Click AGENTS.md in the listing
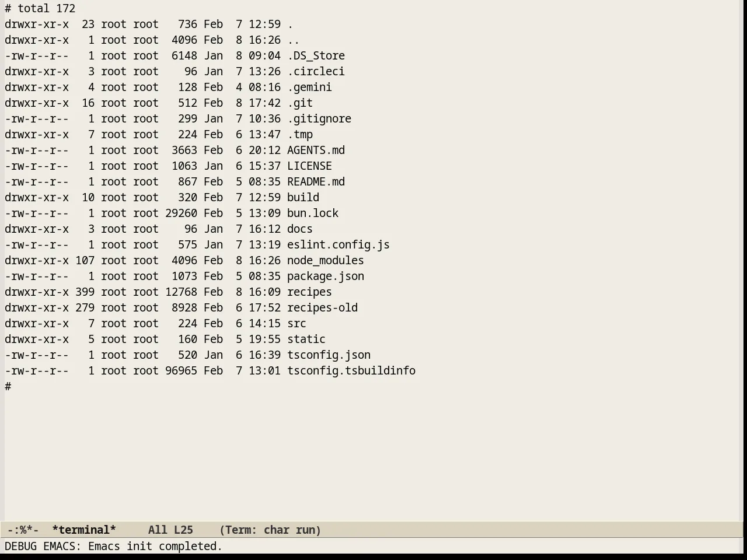 [x=316, y=150]
